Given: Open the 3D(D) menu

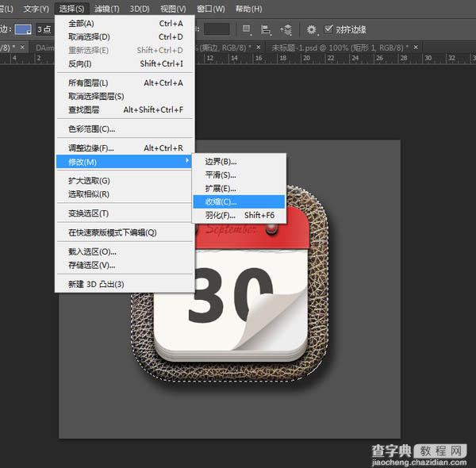Looking at the screenshot, I should pos(140,9).
